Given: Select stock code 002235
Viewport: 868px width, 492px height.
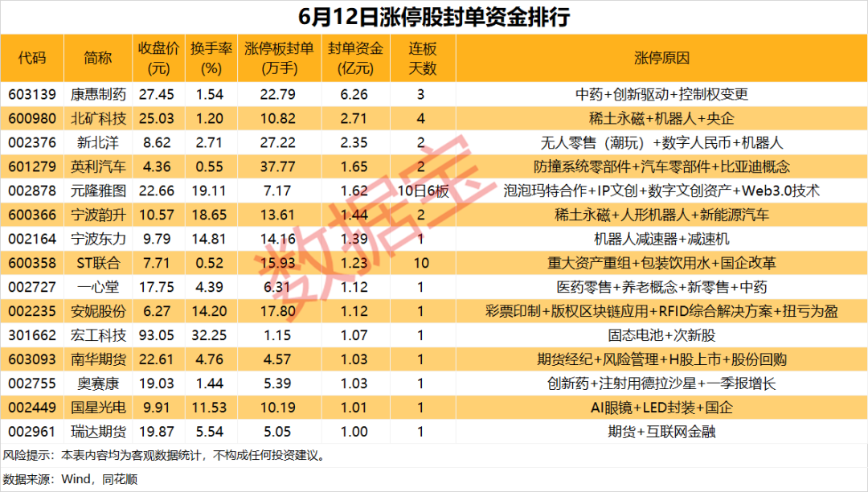Looking at the screenshot, I should [x=32, y=311].
